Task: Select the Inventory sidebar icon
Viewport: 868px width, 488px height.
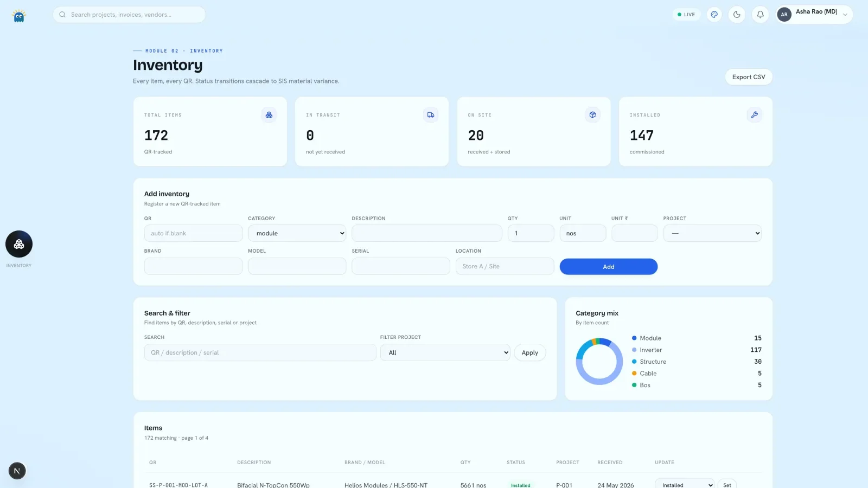Action: [19, 245]
